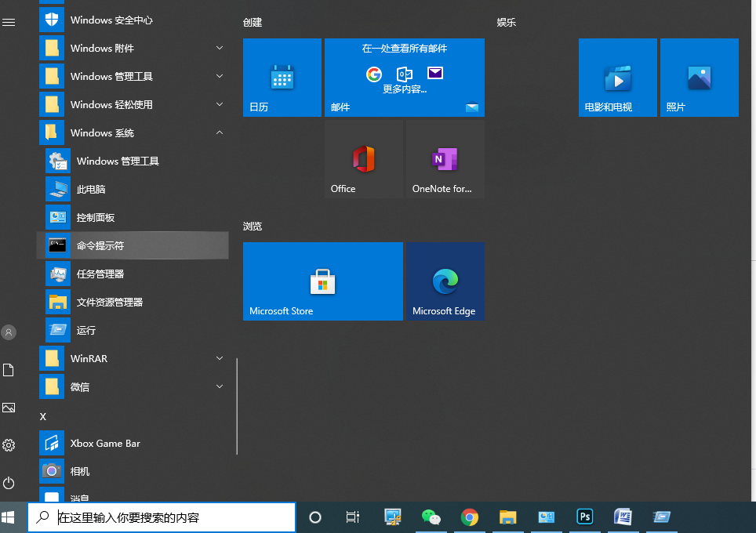756x533 pixels.
Task: Open the Microsoft Store tile
Action: click(323, 281)
